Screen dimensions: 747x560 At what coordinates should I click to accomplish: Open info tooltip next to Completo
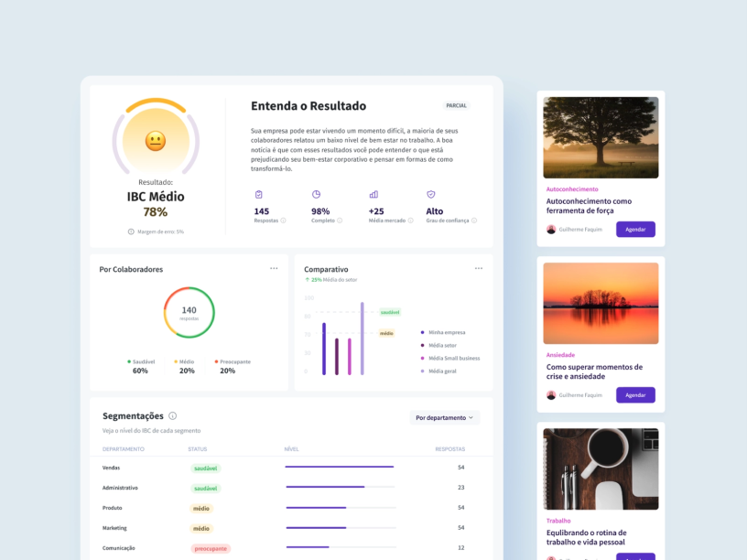pyautogui.click(x=340, y=221)
